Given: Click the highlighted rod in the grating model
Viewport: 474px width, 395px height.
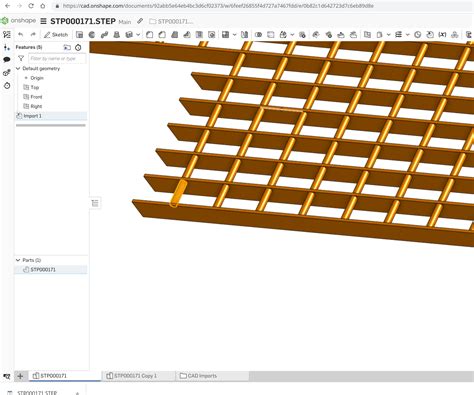Looking at the screenshot, I should [178, 193].
